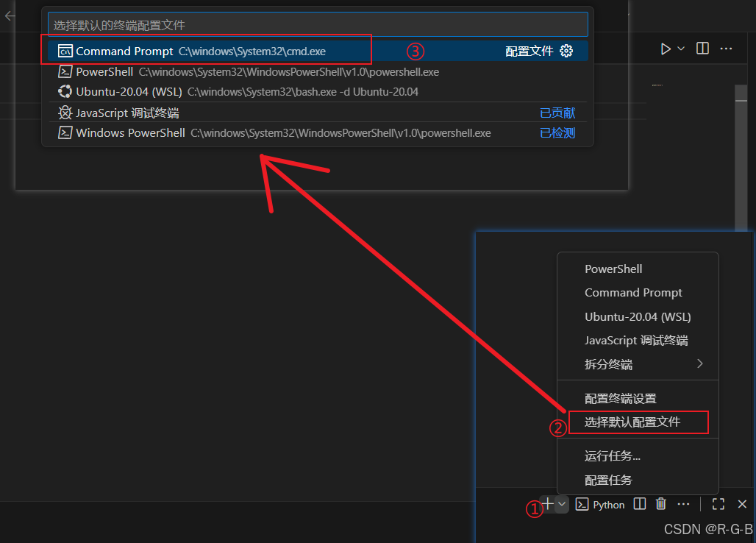Expand the 拆分终端 submenu
The width and height of the screenshot is (756, 543).
638,364
